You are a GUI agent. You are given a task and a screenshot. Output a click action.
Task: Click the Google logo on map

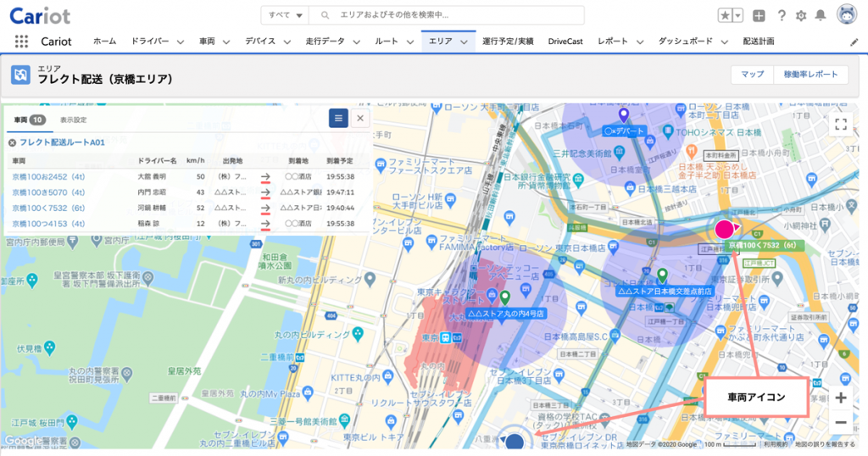(x=22, y=441)
